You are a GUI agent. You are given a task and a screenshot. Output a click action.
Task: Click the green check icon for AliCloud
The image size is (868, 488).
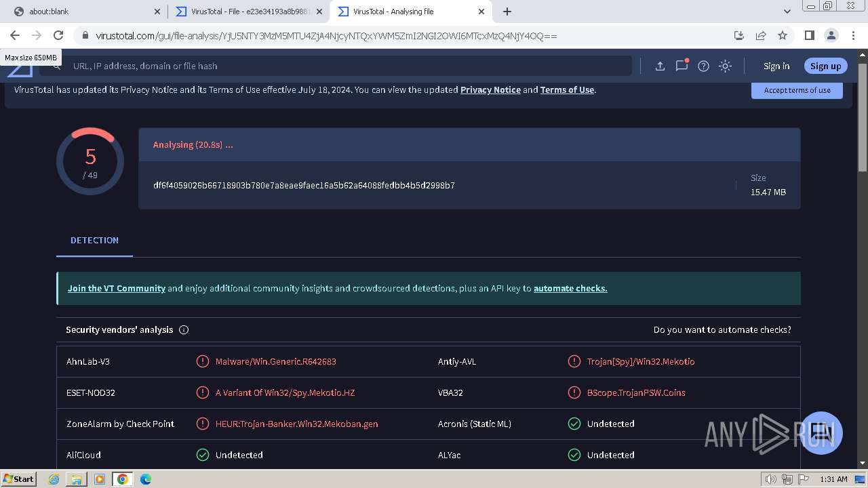(202, 455)
